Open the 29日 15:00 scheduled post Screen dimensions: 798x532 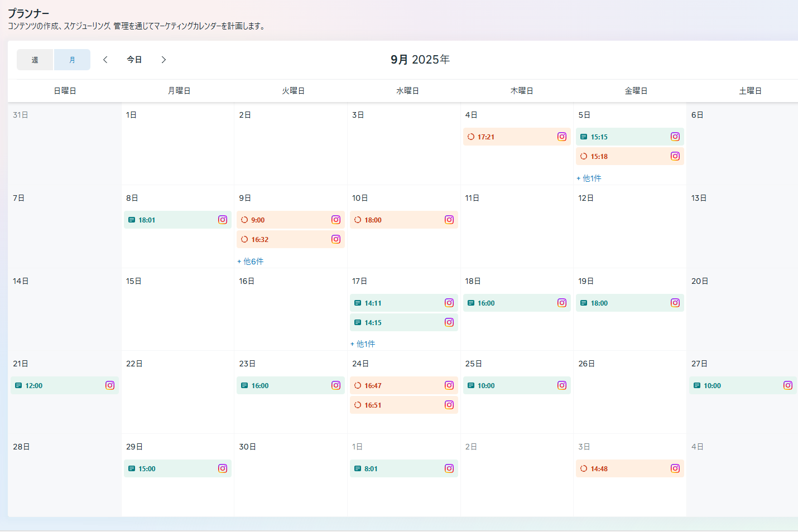170,468
